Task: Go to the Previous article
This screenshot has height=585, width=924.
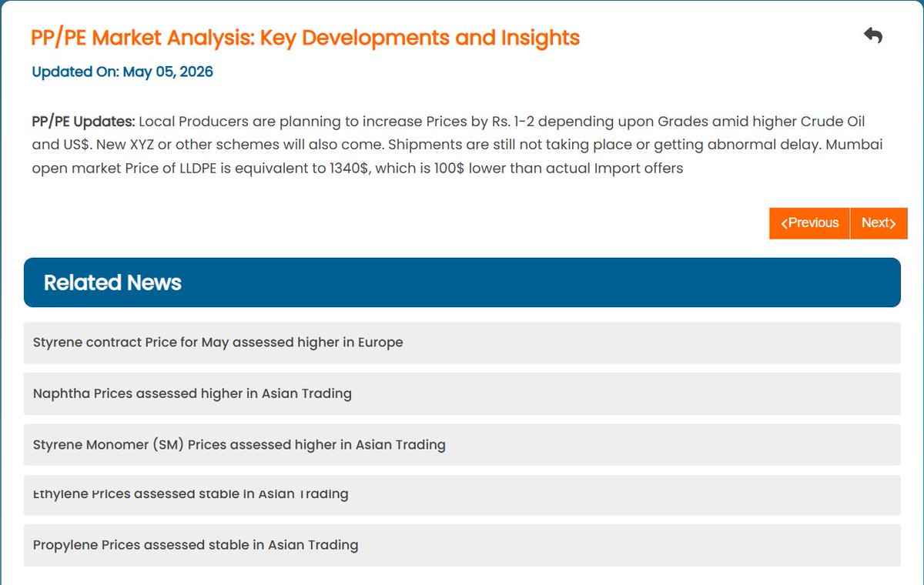Action: coord(809,223)
